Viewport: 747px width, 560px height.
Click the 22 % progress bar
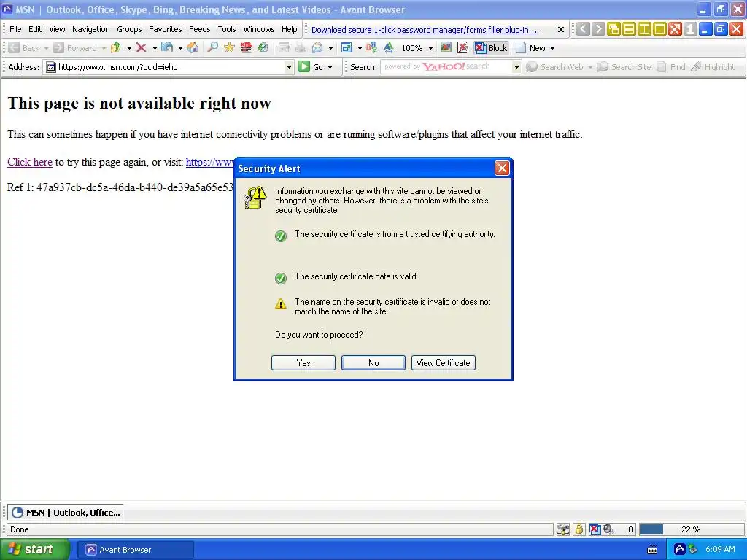pyautogui.click(x=691, y=529)
